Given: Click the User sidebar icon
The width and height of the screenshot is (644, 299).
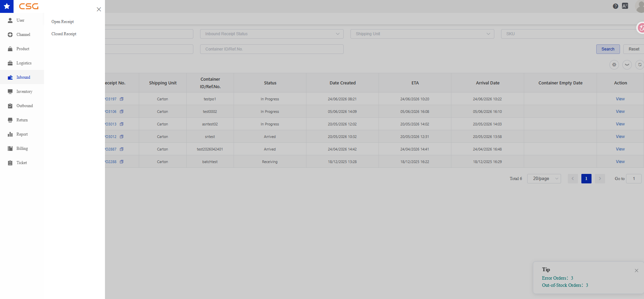Looking at the screenshot, I should [10, 20].
